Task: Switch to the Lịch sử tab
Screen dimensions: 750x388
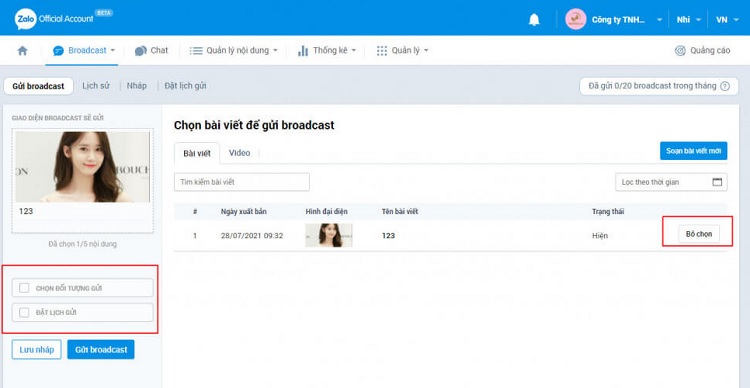Action: point(96,86)
